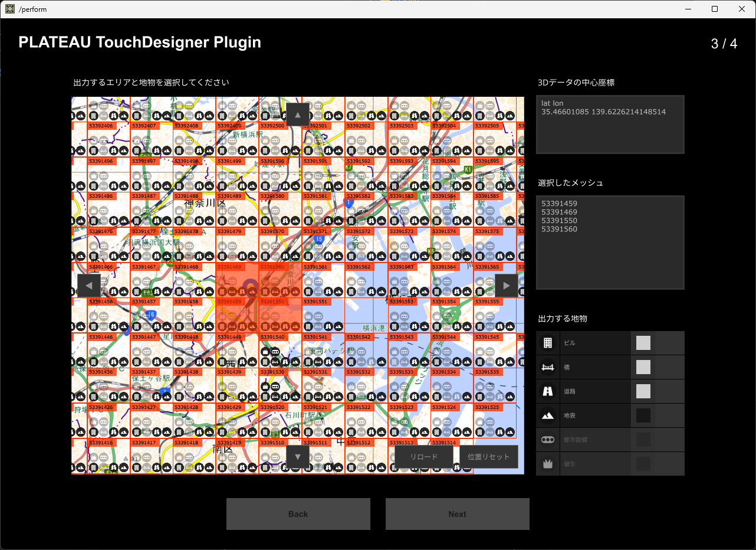
Task: Select the 道路 road icon in the feature panel
Action: pyautogui.click(x=547, y=391)
